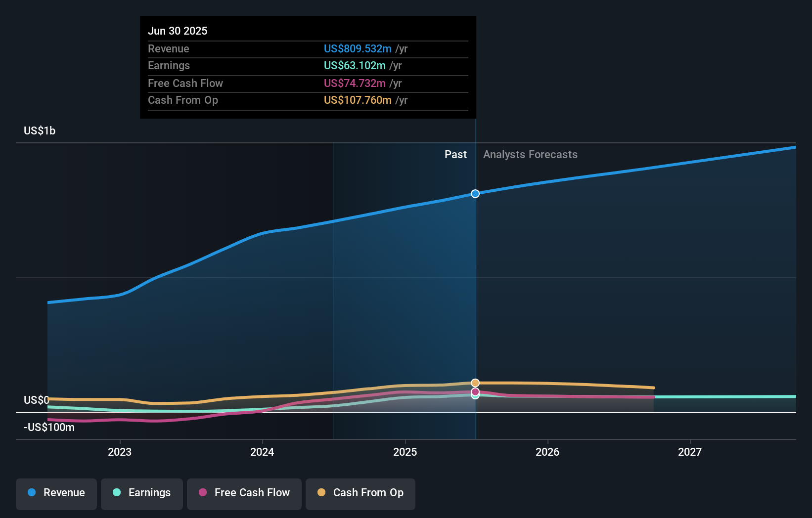The width and height of the screenshot is (812, 518).
Task: Click the 2027 x-axis label
Action: [x=690, y=452]
